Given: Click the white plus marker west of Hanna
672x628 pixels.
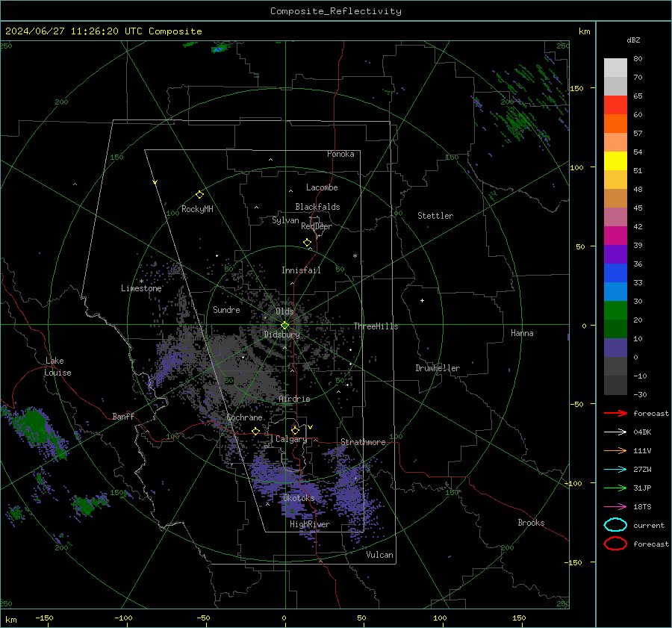Looking at the screenshot, I should click(x=422, y=300).
